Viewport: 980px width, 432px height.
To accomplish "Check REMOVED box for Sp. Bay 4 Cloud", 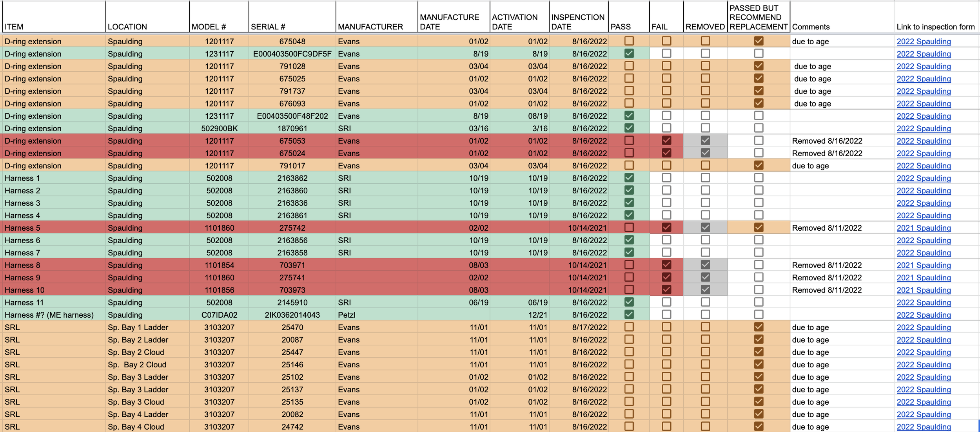I will (x=705, y=427).
